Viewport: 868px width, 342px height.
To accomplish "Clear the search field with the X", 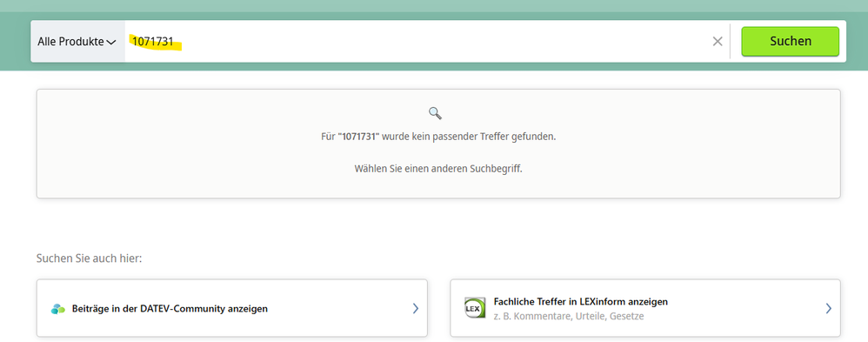I will 718,42.
